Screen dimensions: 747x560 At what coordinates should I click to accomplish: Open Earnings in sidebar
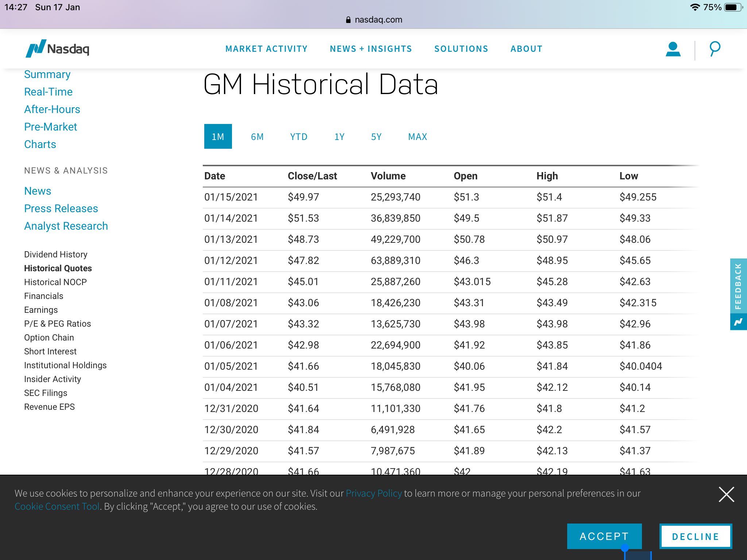pyautogui.click(x=41, y=310)
